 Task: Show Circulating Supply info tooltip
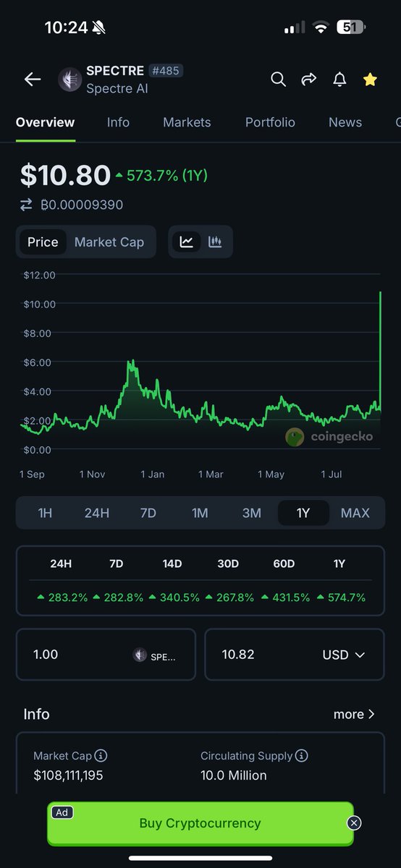(302, 756)
